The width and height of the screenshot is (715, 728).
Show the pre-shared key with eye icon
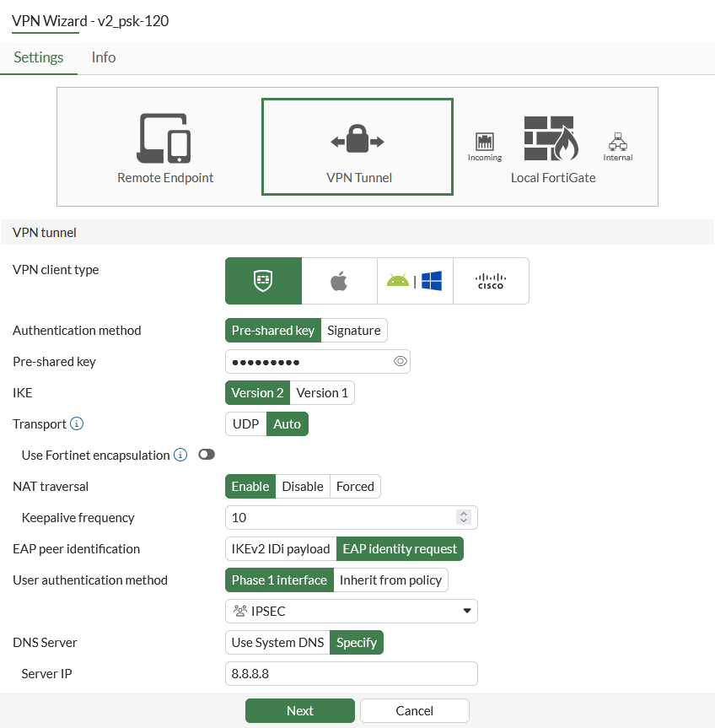click(400, 361)
